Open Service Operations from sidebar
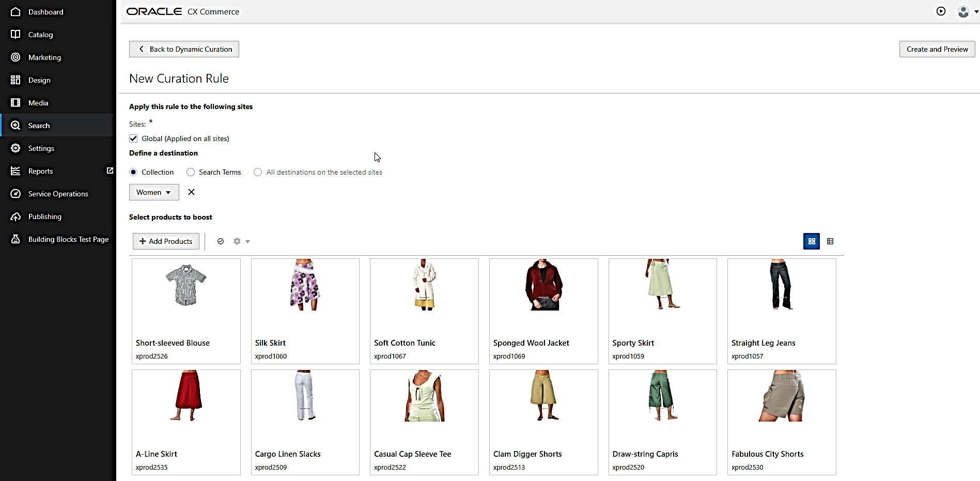Viewport: 980px width, 481px height. coord(58,194)
